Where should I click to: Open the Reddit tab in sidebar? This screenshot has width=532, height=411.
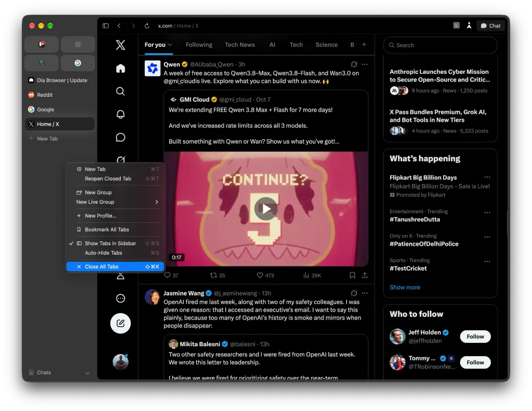(x=60, y=95)
